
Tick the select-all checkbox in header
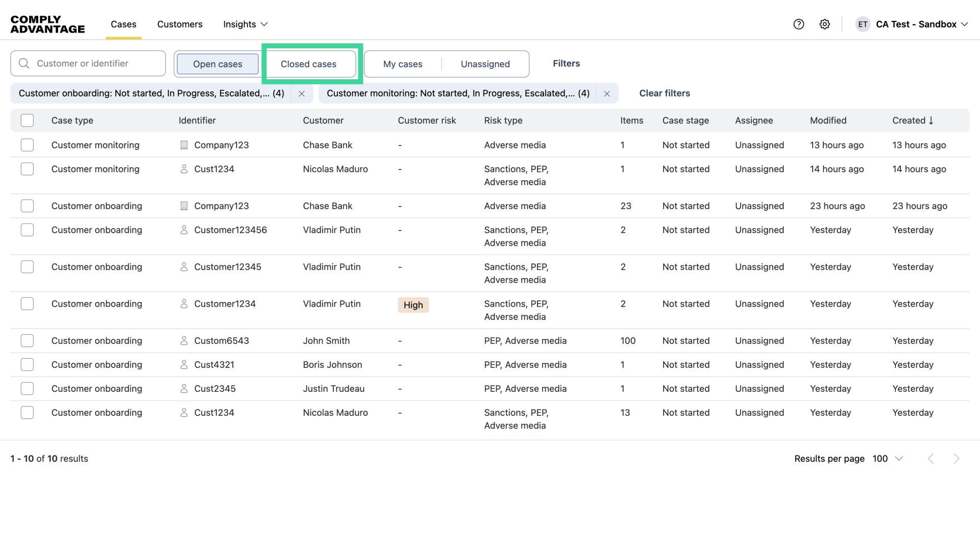[27, 120]
